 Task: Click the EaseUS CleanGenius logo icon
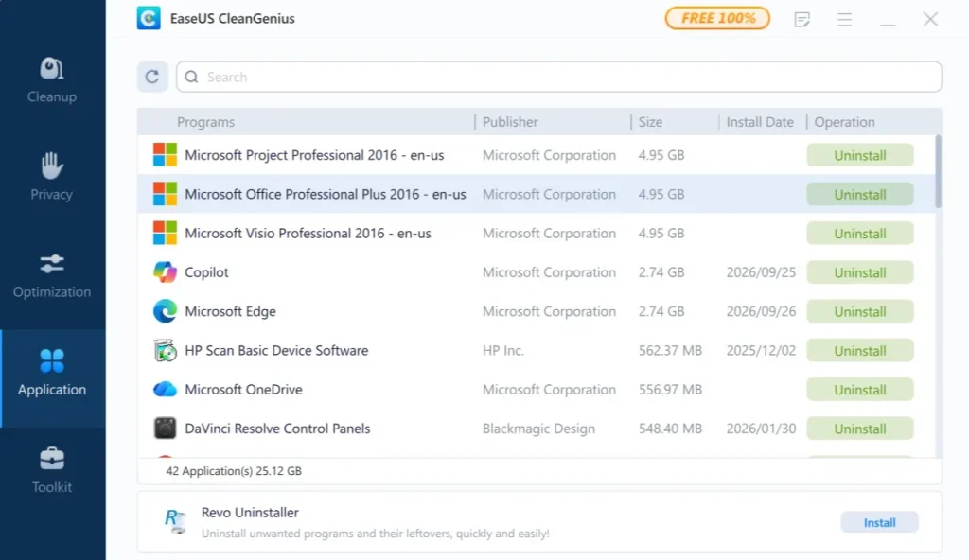point(149,19)
